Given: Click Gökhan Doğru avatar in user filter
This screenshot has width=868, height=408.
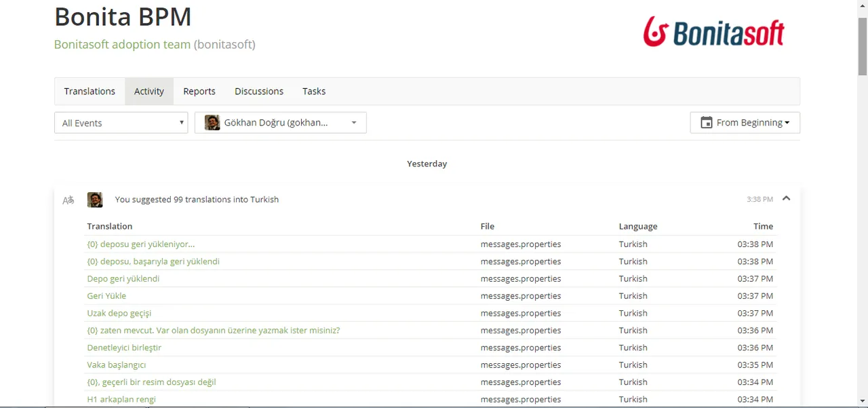Looking at the screenshot, I should [x=212, y=123].
